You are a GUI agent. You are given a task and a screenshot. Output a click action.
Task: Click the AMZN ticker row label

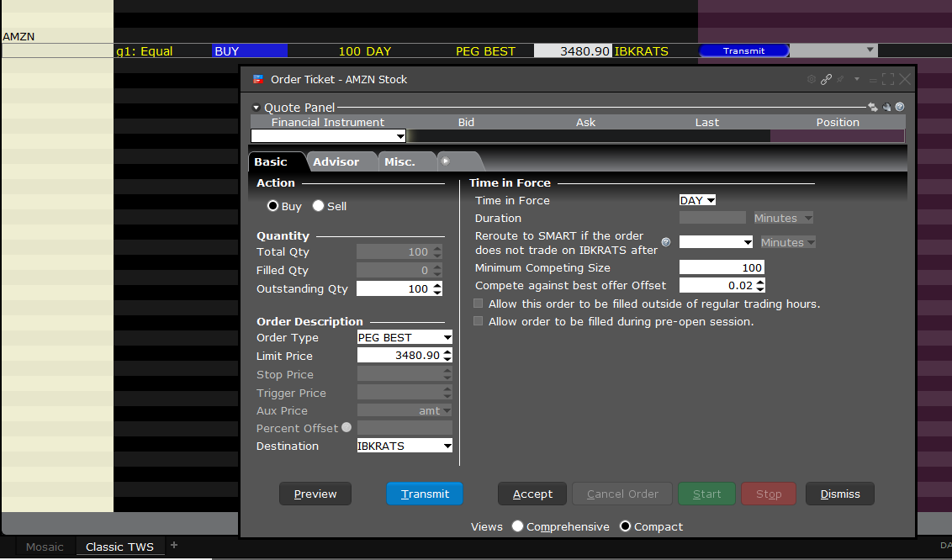click(19, 36)
